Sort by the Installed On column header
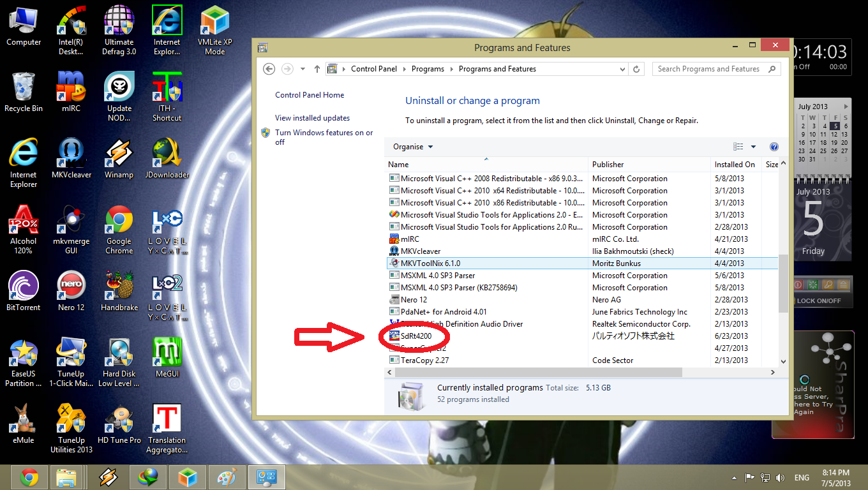This screenshot has height=490, width=868. 737,164
